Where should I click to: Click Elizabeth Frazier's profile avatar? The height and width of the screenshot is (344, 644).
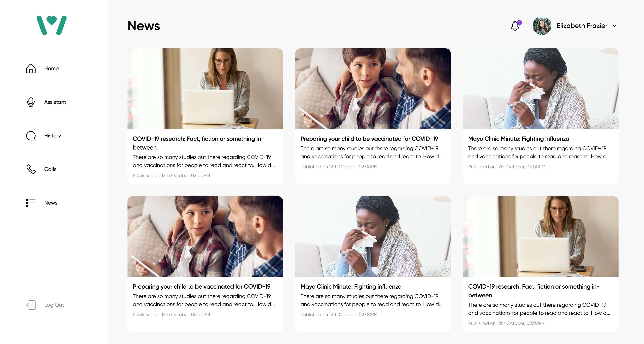coord(542,26)
